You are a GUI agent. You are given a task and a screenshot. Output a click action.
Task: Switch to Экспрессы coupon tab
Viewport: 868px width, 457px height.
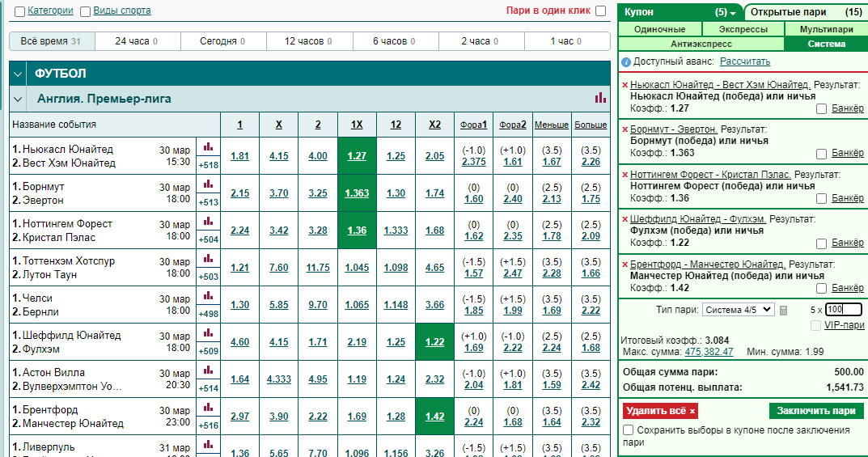point(743,29)
